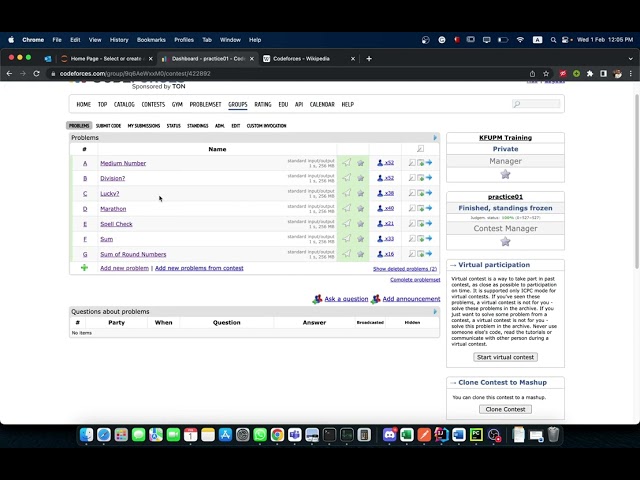Image resolution: width=640 pixels, height=480 pixels.
Task: Reload page with Chrome refresh icon
Action: point(36,73)
